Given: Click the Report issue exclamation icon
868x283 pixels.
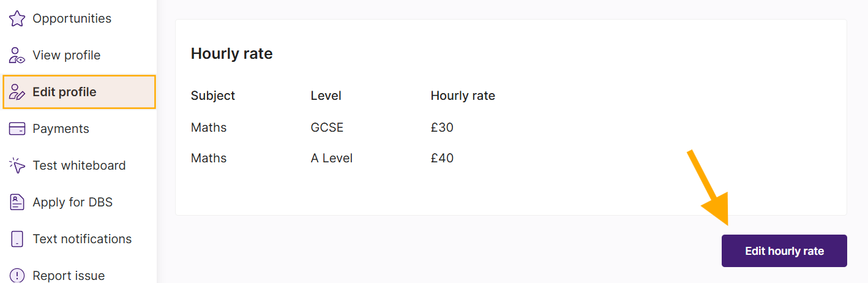Looking at the screenshot, I should coord(17,276).
